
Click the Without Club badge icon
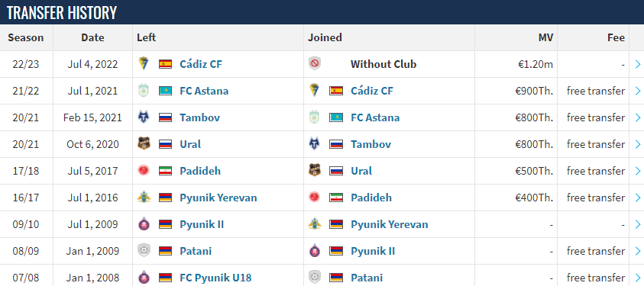315,64
